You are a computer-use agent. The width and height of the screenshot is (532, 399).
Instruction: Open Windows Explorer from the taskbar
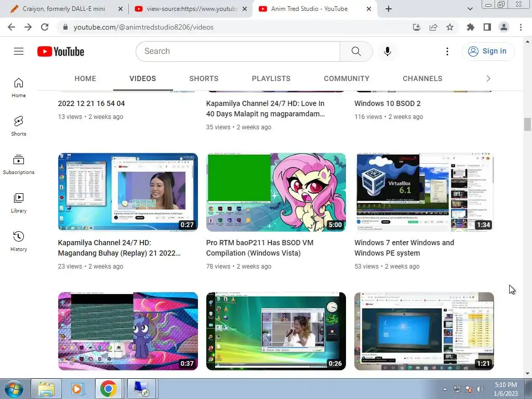pos(46,389)
